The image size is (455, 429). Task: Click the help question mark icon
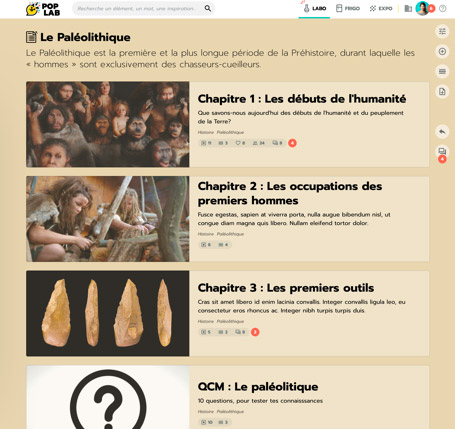click(x=443, y=9)
